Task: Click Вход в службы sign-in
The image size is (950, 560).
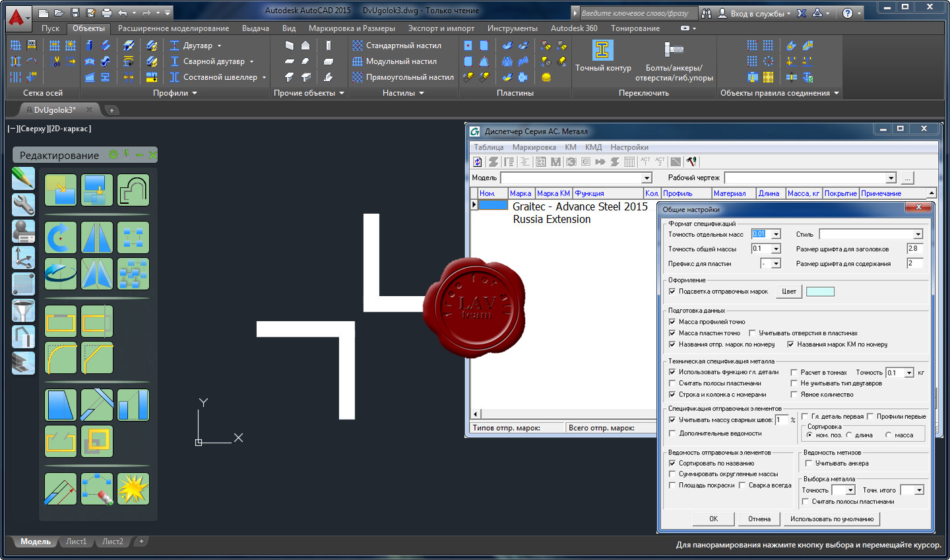Action: tap(754, 13)
